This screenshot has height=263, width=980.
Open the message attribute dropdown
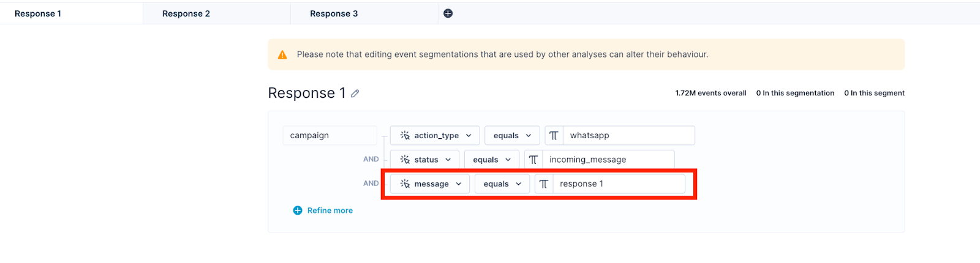point(430,184)
